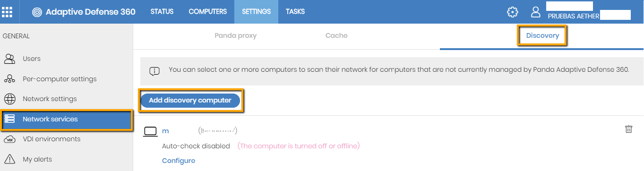Click the laptop icon of computer m
644x171 pixels.
point(150,131)
